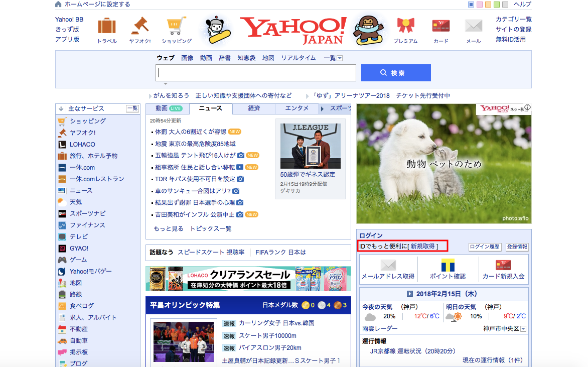
Task: Select the orange page theme swatch
Action: point(488,5)
